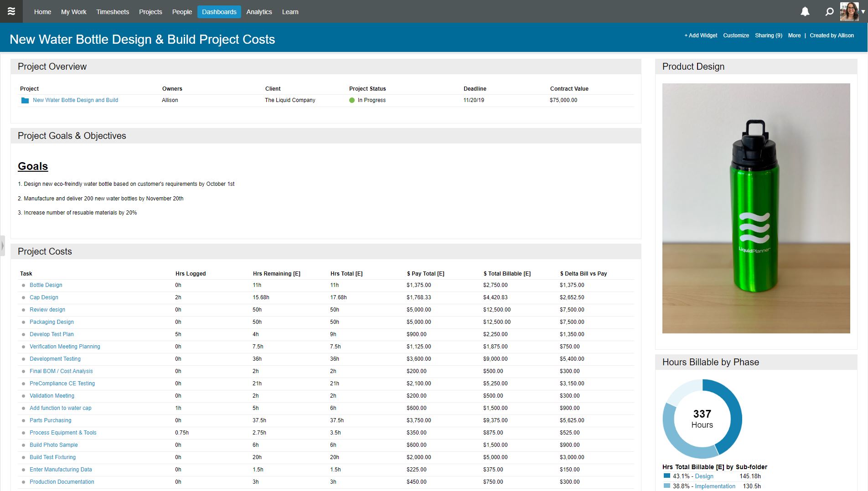
Task: Click the Design phase legend link
Action: [x=704, y=476]
